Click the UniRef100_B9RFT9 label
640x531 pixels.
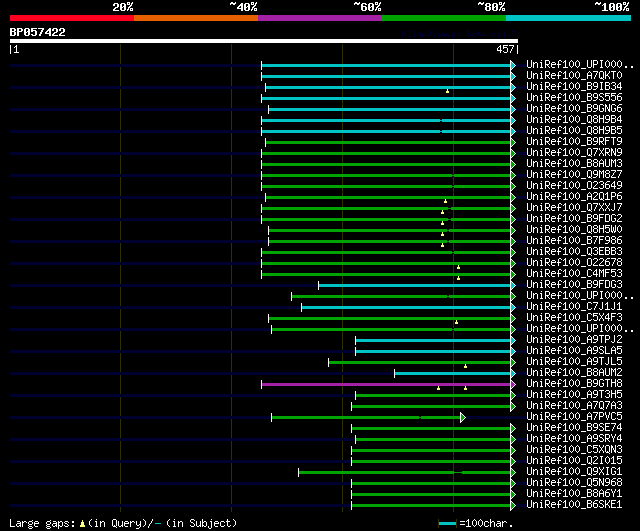coord(574,142)
